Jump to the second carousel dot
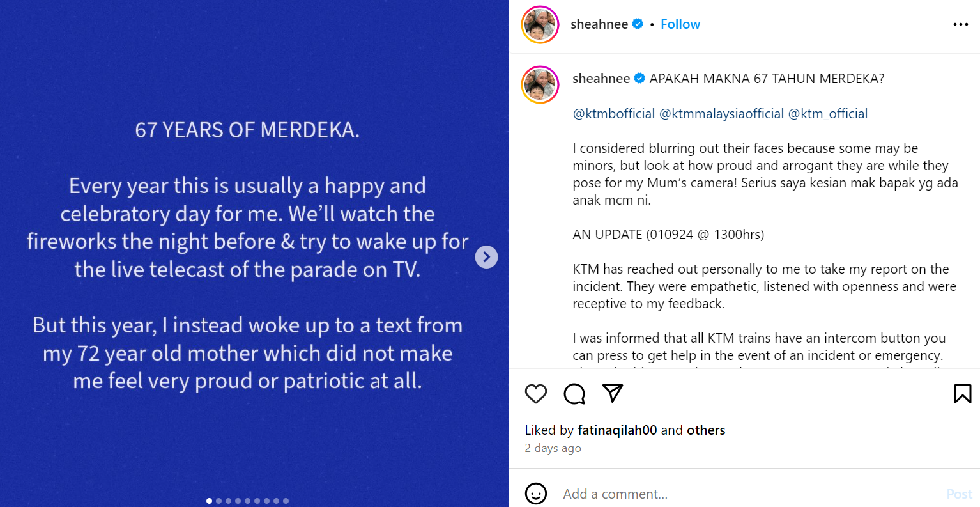Viewport: 980px width, 507px height. coord(218,501)
